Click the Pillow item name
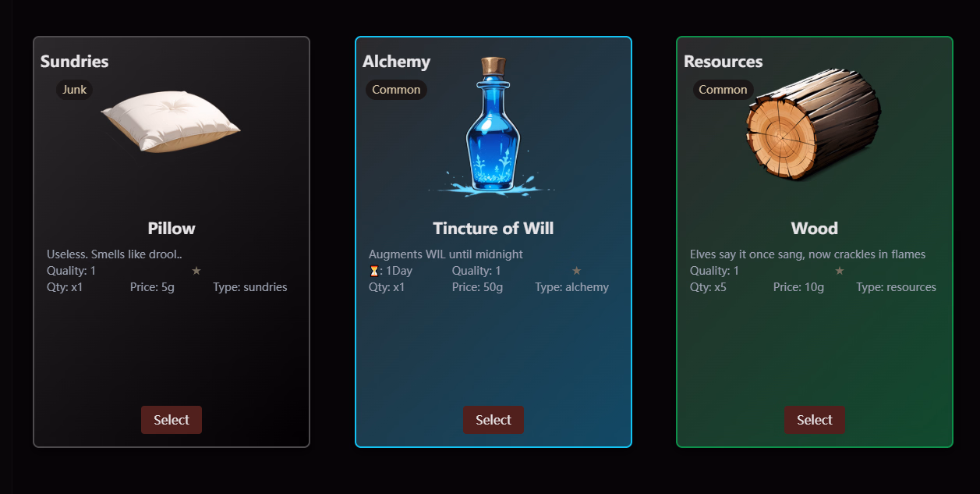Viewport: 980px width, 494px height. pos(172,229)
